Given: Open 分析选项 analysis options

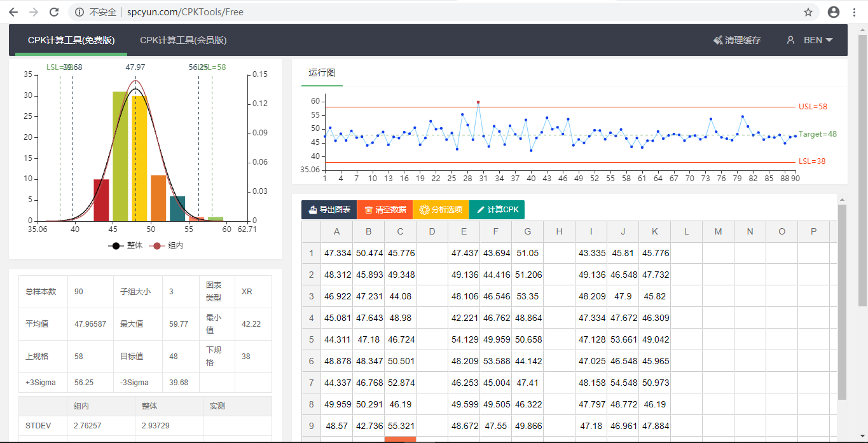Looking at the screenshot, I should point(441,210).
